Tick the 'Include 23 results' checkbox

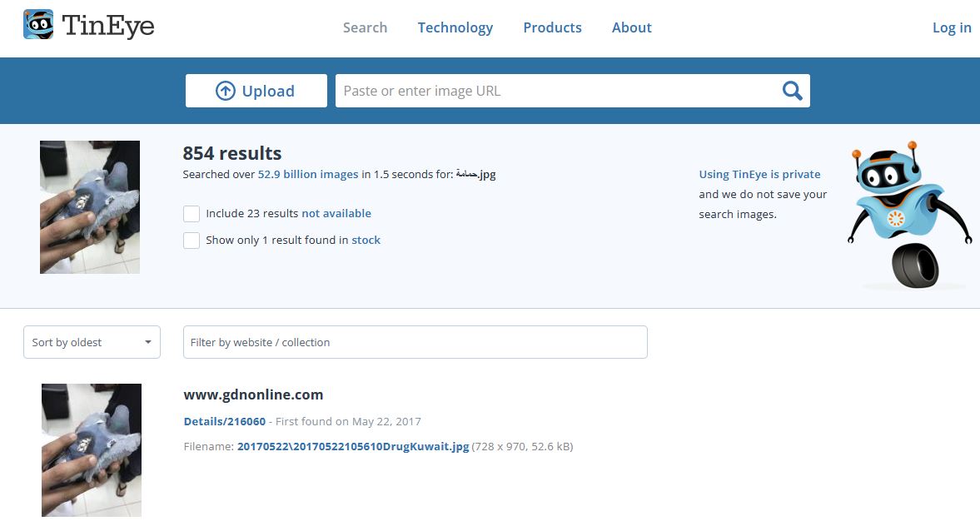coord(192,214)
